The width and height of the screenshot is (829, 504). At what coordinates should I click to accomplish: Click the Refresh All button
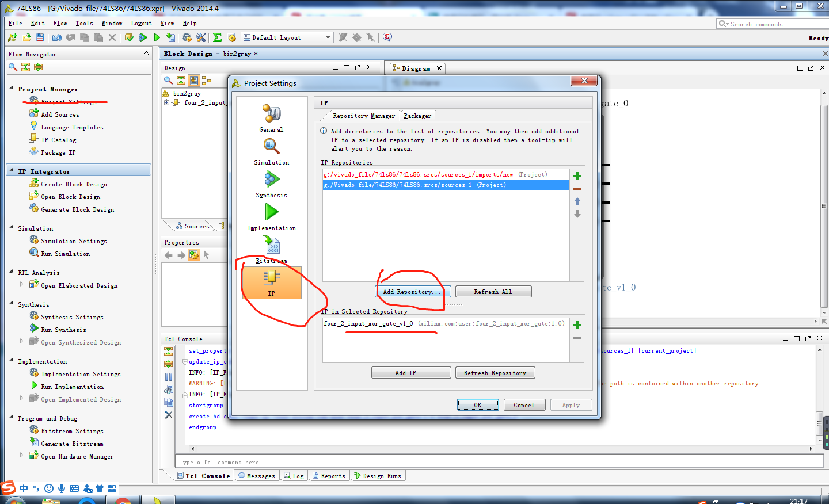coord(493,292)
